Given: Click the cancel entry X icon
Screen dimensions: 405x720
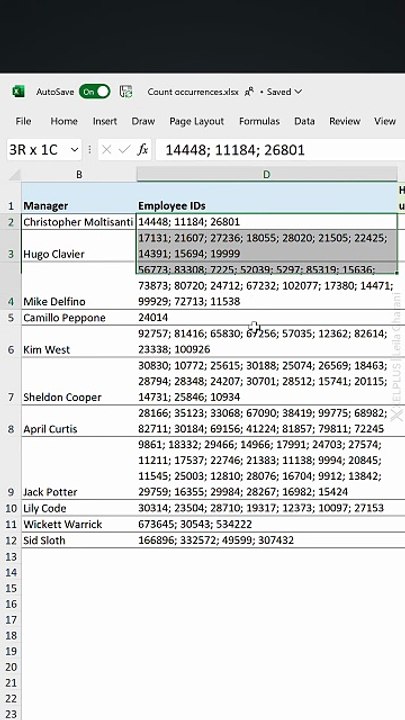Looking at the screenshot, I should pos(107,150).
